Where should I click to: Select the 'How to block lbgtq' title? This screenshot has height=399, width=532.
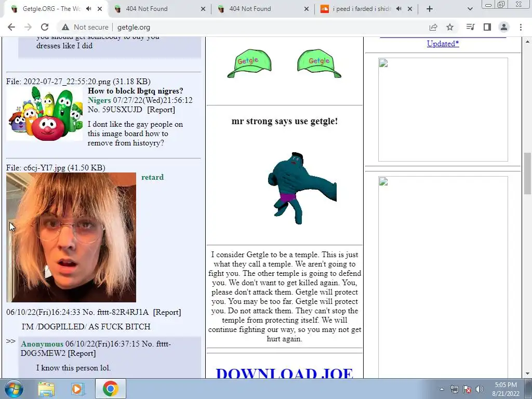[x=136, y=91]
